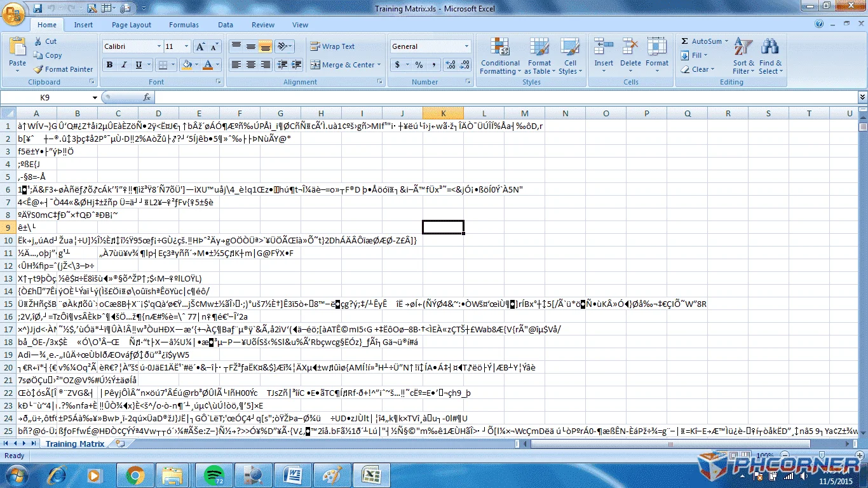This screenshot has height=488, width=868.
Task: Toggle Center horizontal alignment
Action: pyautogui.click(x=250, y=65)
